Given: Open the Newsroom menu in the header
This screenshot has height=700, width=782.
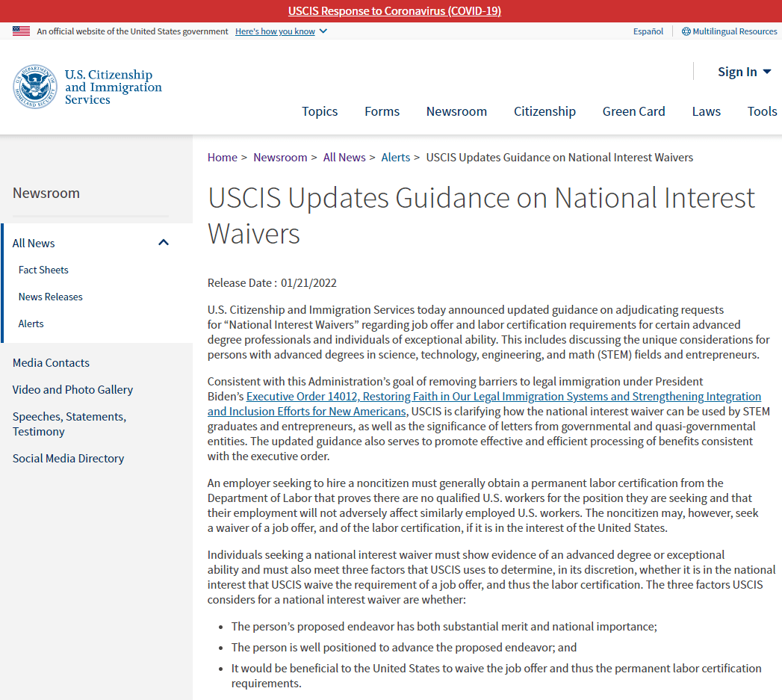Looking at the screenshot, I should 456,111.
